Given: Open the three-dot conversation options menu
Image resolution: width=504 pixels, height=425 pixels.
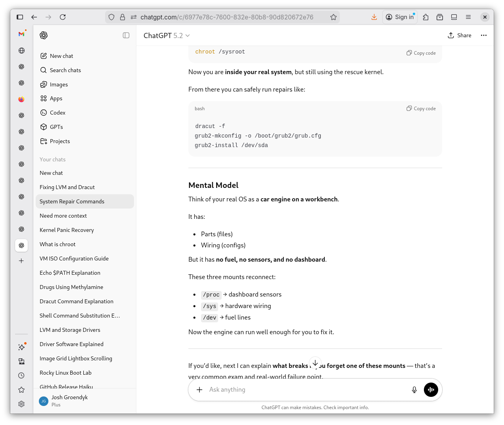Looking at the screenshot, I should pyautogui.click(x=483, y=35).
